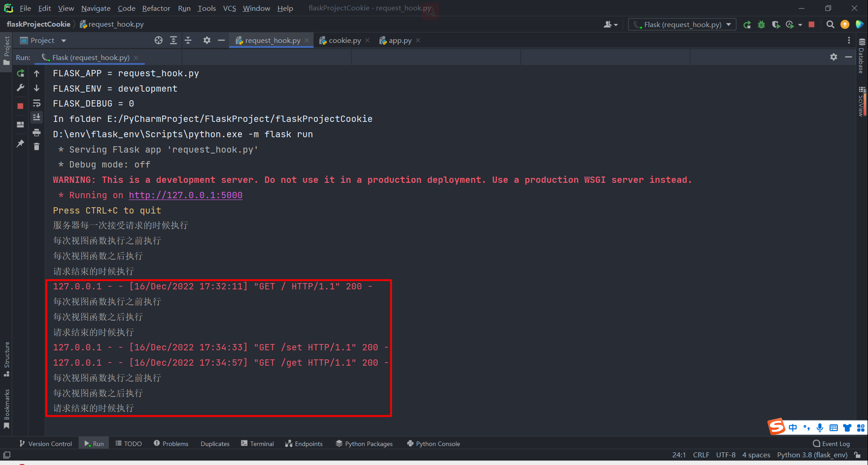Viewport: 868px width, 465px height.
Task: Open Bookmarks side panel
Action: pyautogui.click(x=7, y=409)
